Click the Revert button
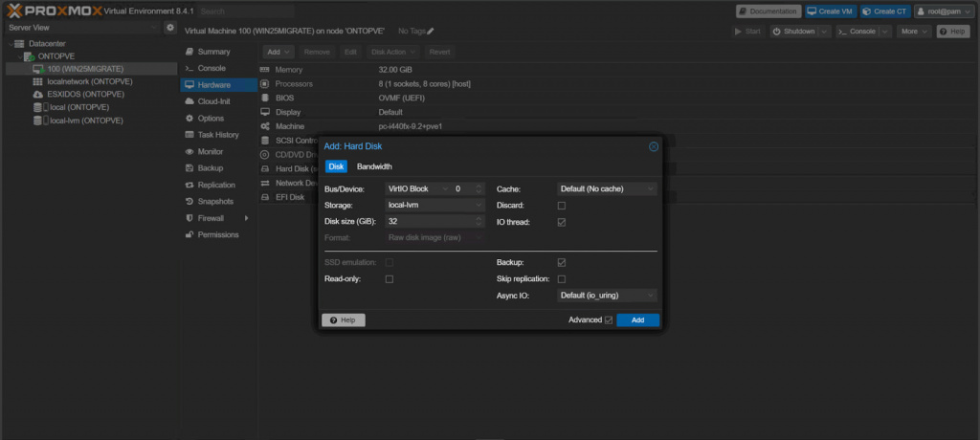980x440 pixels. [439, 52]
